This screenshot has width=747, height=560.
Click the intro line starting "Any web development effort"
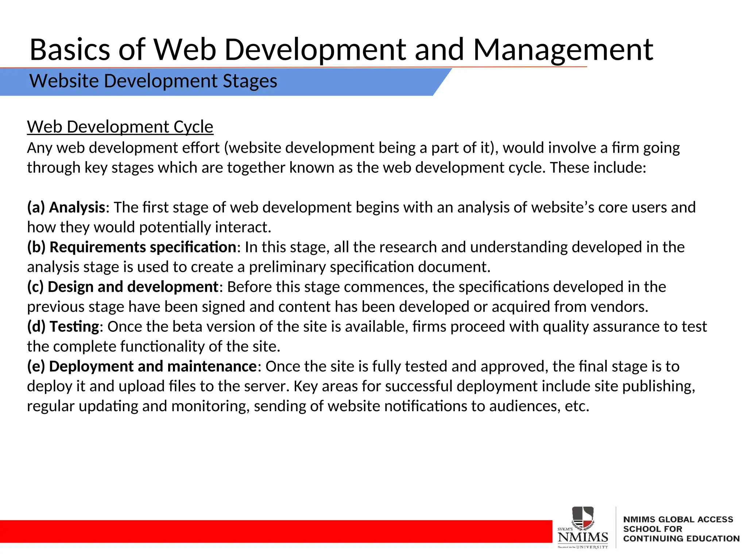[353, 148]
